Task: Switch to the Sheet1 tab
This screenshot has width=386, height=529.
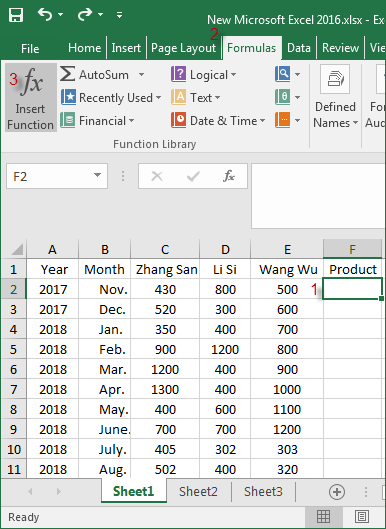Action: [134, 491]
